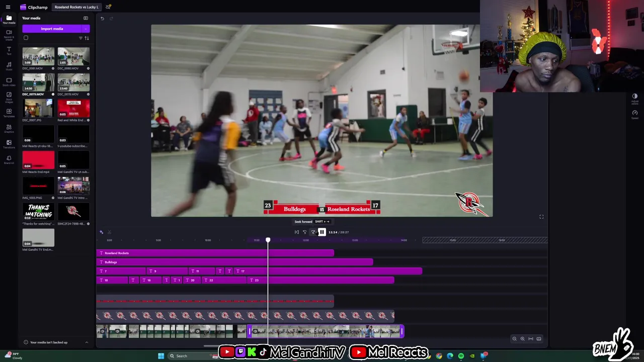Fit timeline to screen icon

tap(530, 339)
